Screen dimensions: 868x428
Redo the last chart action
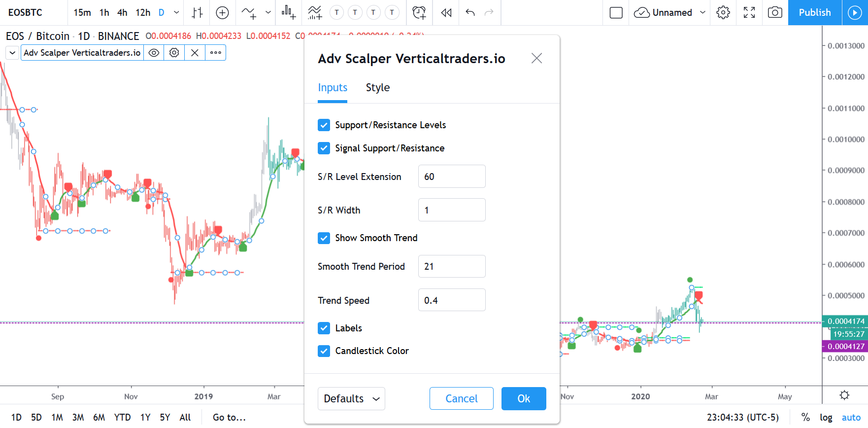489,13
